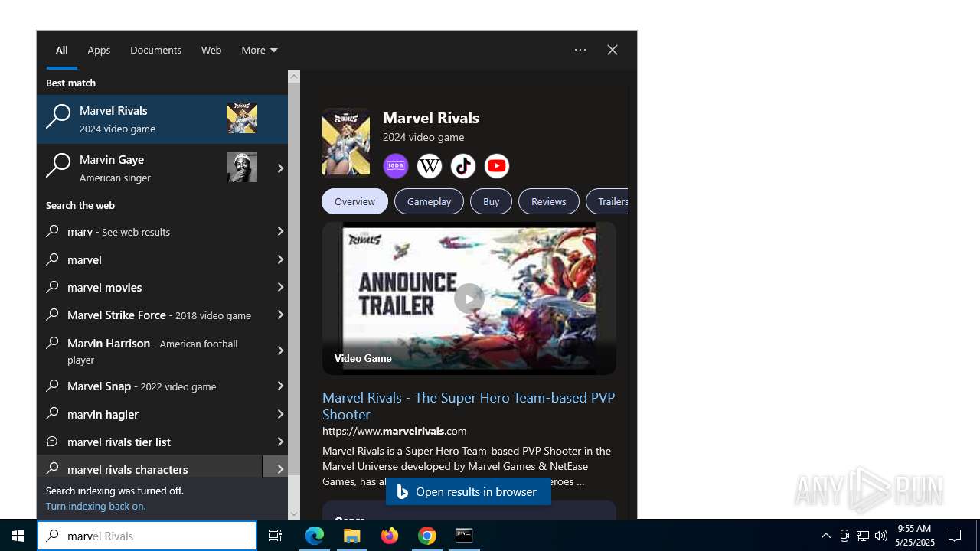The height and width of the screenshot is (551, 980).
Task: Open the terminal window from taskbar
Action: (x=464, y=536)
